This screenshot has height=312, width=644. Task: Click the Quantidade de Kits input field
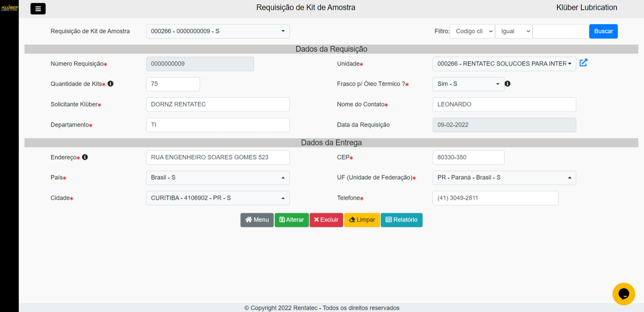click(x=173, y=84)
